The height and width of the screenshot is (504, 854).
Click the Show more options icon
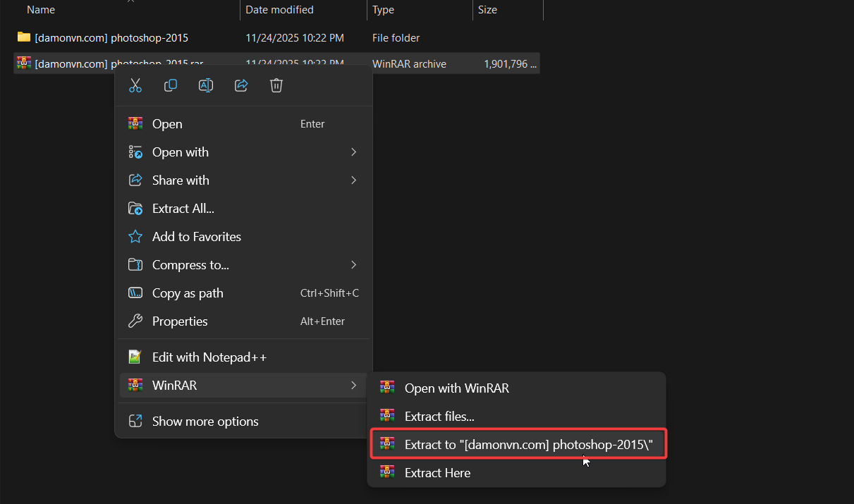click(x=135, y=421)
